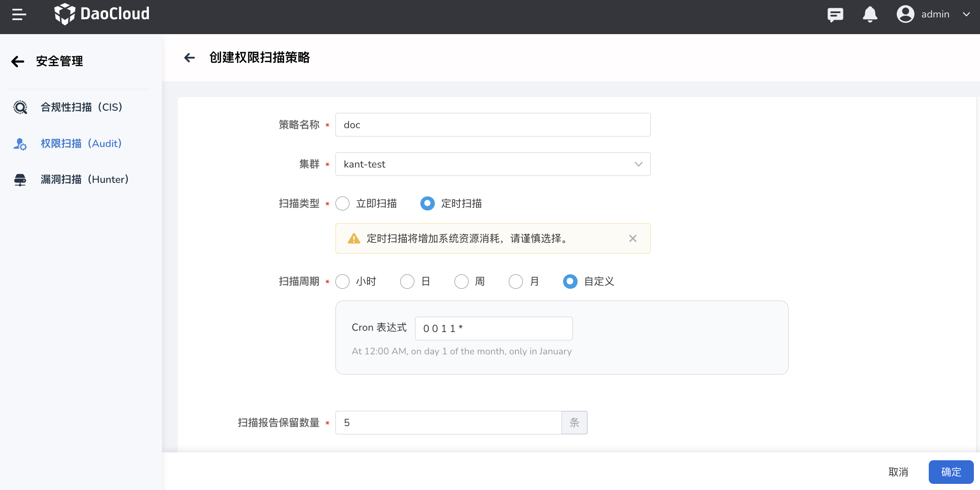
Task: Click the DaoCloud logo
Action: pos(102,14)
